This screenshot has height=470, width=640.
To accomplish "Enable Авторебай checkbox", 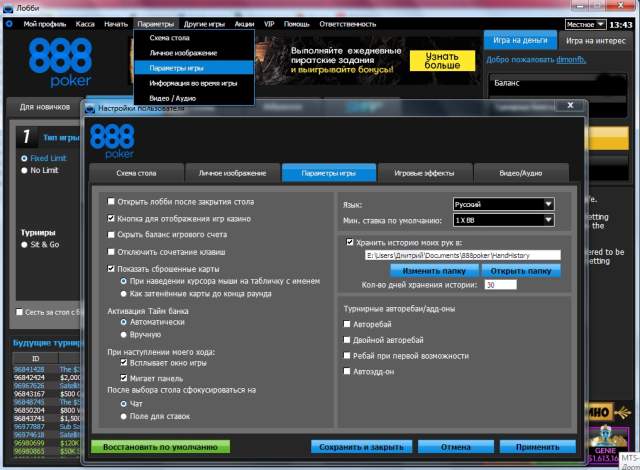I will coord(347,324).
